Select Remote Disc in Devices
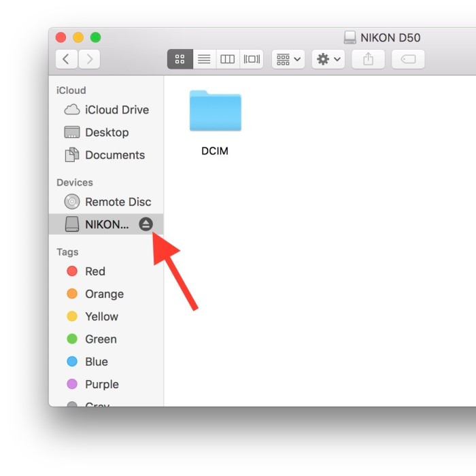Viewport: 476px width, 476px height. tap(106, 202)
